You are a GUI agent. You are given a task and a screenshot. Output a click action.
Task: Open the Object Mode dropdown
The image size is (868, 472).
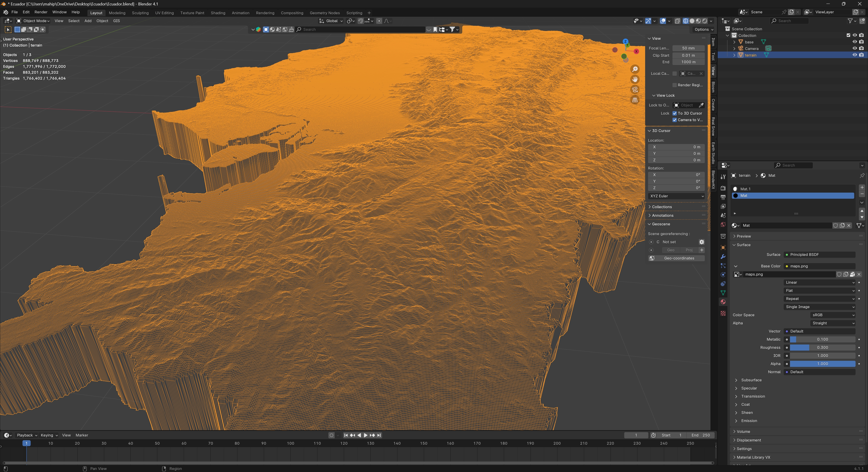tap(33, 21)
